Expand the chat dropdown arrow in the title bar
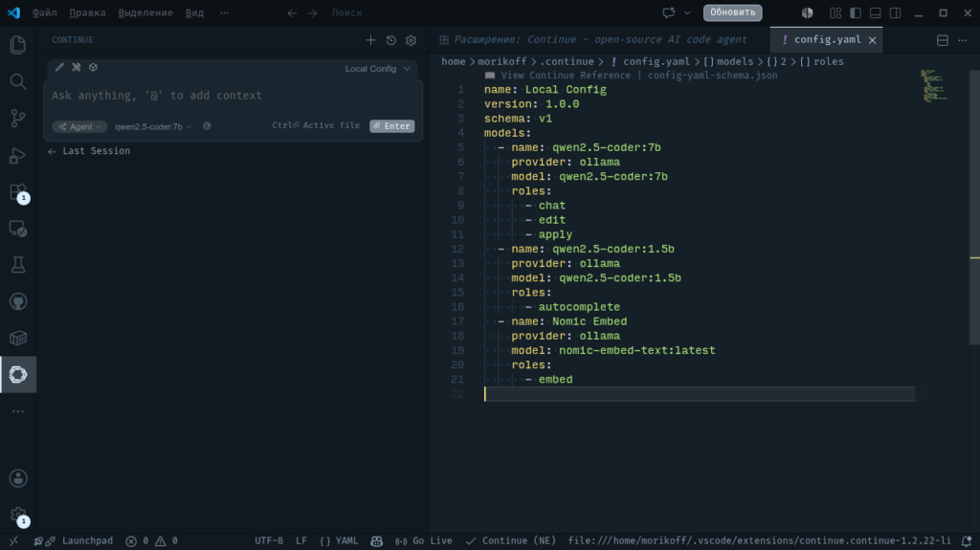Screen dimensions: 980x550 pos(687,12)
